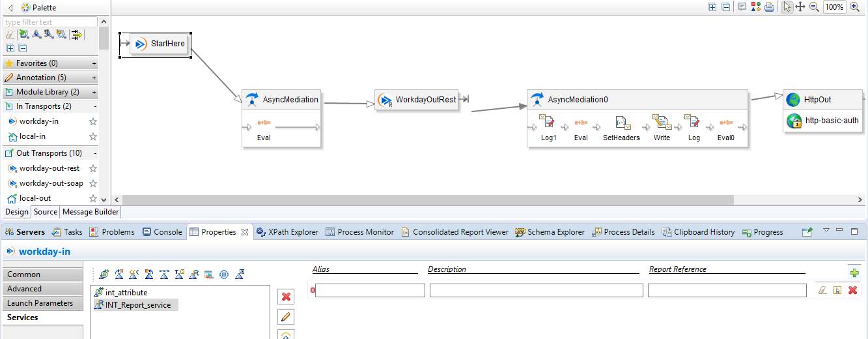Collapse the Palette panel arrow
Image resolution: width=868 pixels, height=339 pixels.
coord(10,8)
